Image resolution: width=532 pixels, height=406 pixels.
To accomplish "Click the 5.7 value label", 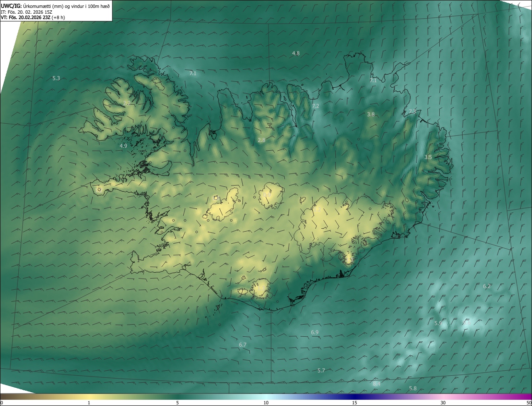I will (x=321, y=370).
